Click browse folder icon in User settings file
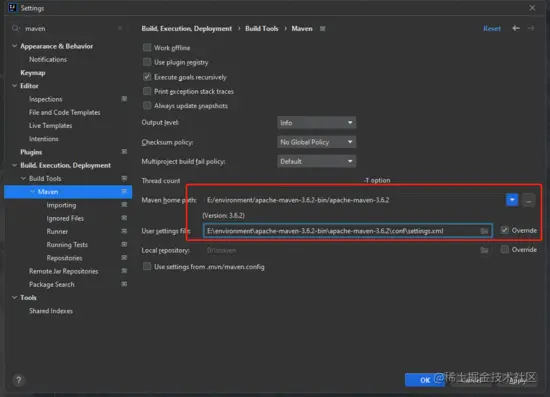 (x=484, y=231)
